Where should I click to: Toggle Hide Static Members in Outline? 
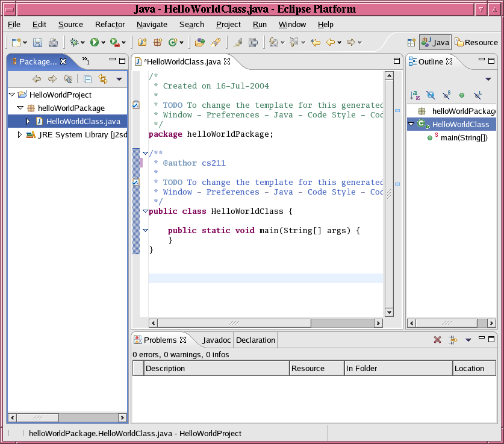tap(446, 95)
